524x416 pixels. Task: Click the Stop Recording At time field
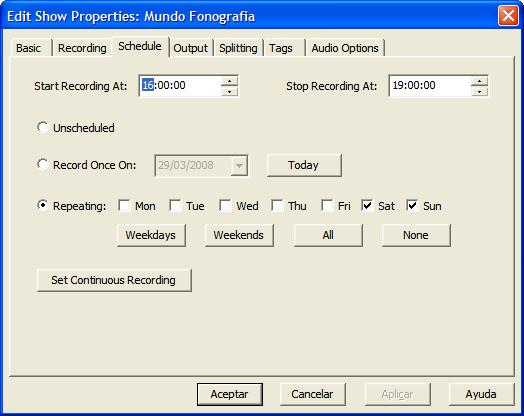[x=430, y=86]
